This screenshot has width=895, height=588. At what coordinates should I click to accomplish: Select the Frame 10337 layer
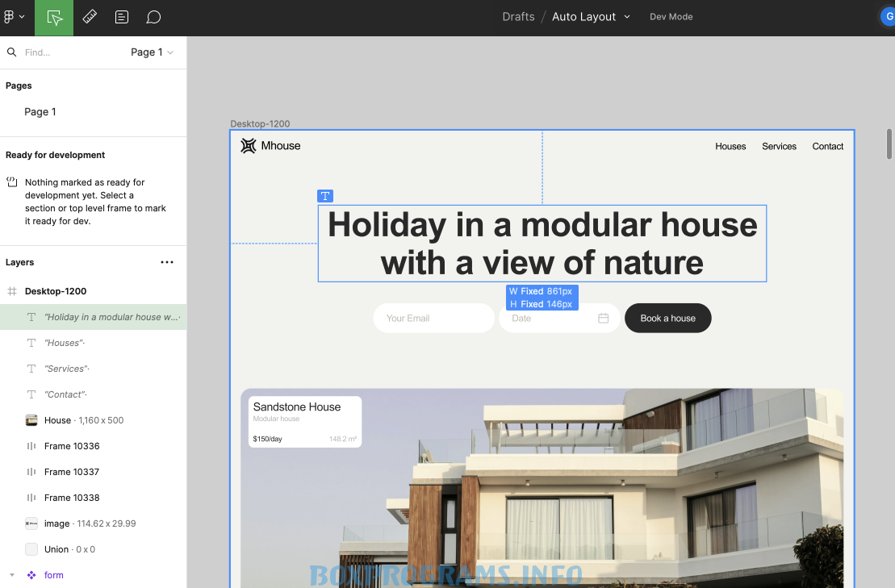click(x=93, y=472)
